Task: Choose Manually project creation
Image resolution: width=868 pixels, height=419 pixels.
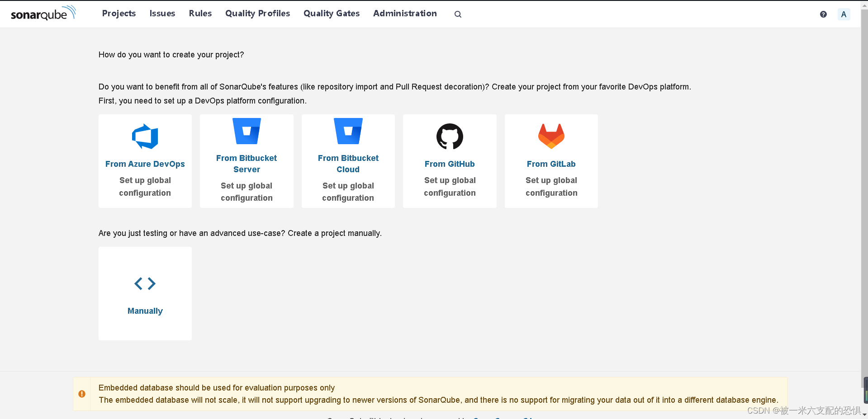Action: pos(145,311)
